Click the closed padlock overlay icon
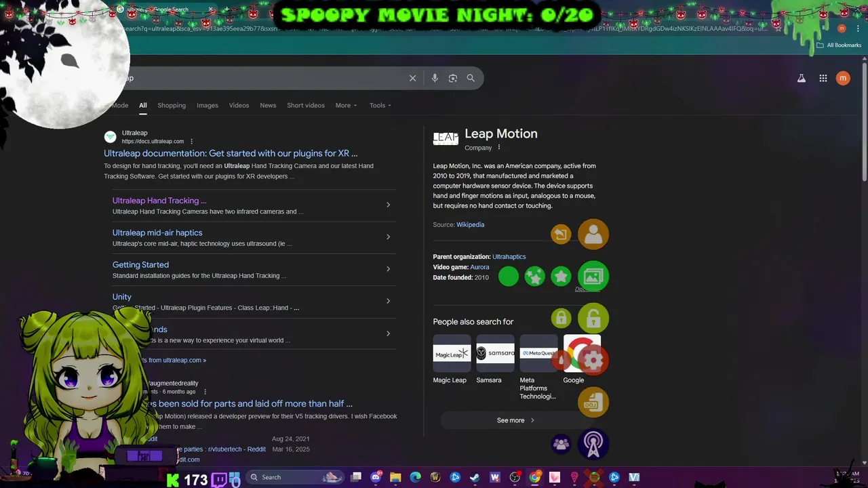This screenshot has width=868, height=488. pos(561,318)
